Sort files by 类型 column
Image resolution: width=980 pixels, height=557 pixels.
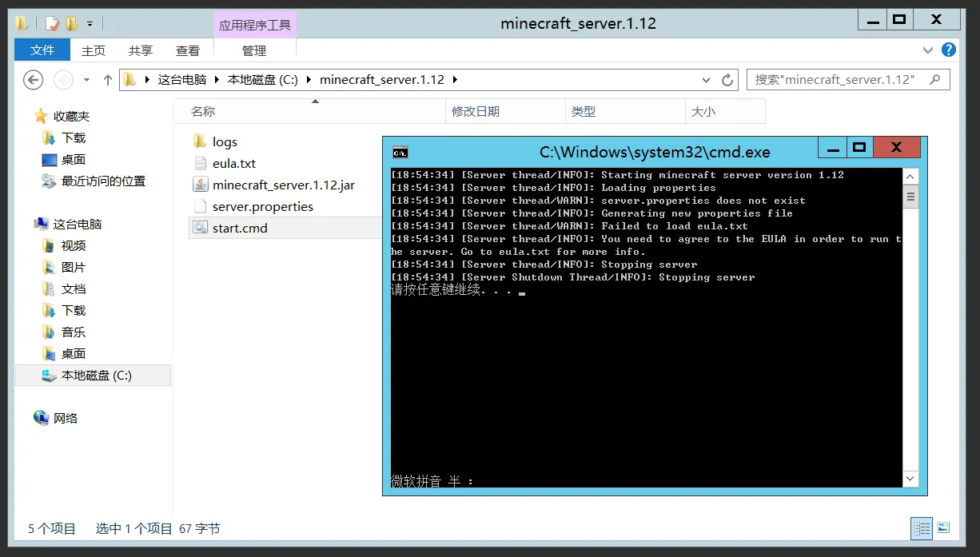(584, 112)
